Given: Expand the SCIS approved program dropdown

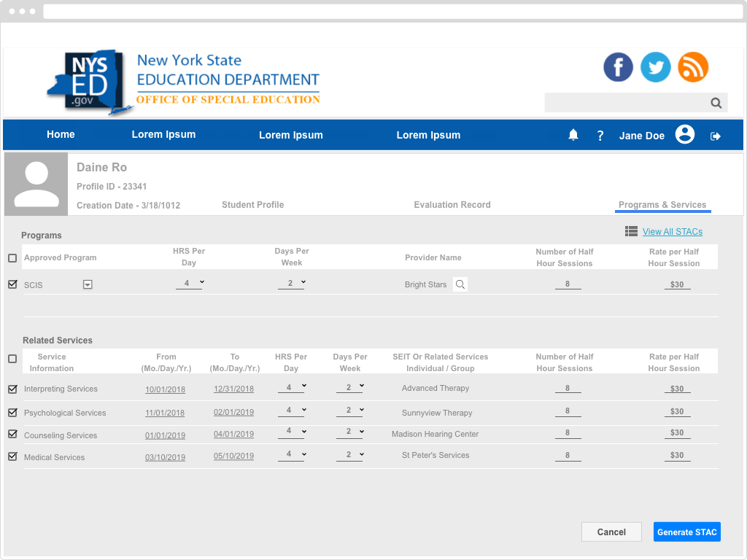Looking at the screenshot, I should (88, 285).
